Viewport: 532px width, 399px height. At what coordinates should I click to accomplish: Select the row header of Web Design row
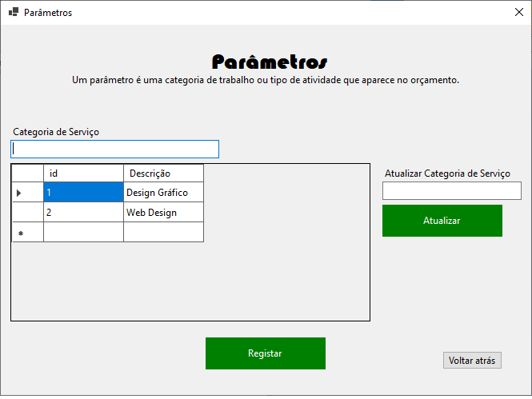click(x=27, y=213)
